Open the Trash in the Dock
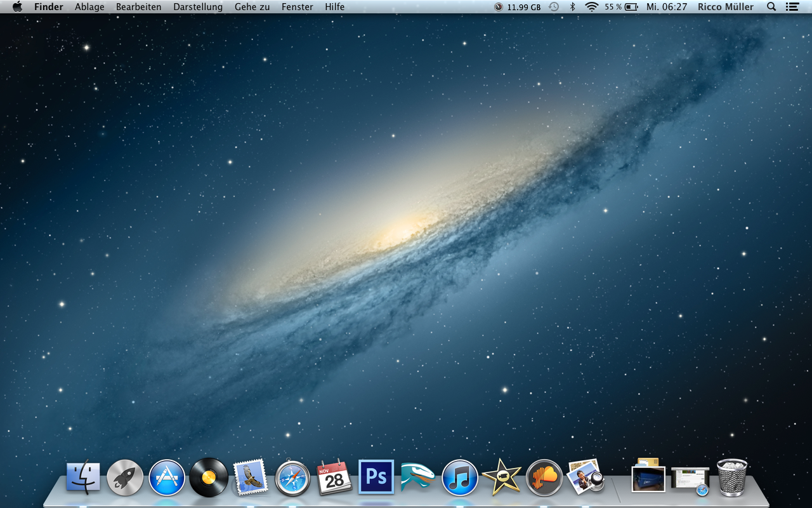 coord(732,478)
